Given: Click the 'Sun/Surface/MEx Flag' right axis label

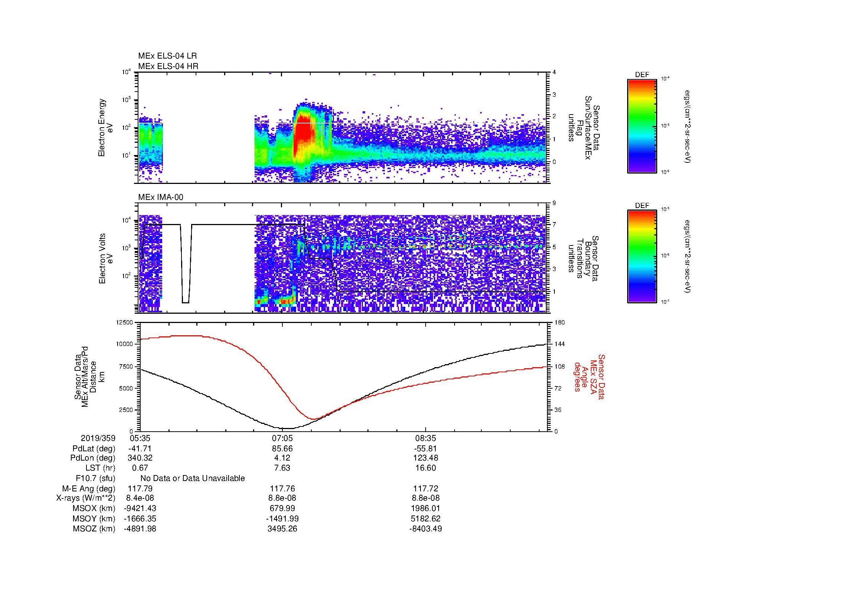Looking at the screenshot, I should pyautogui.click(x=584, y=128).
